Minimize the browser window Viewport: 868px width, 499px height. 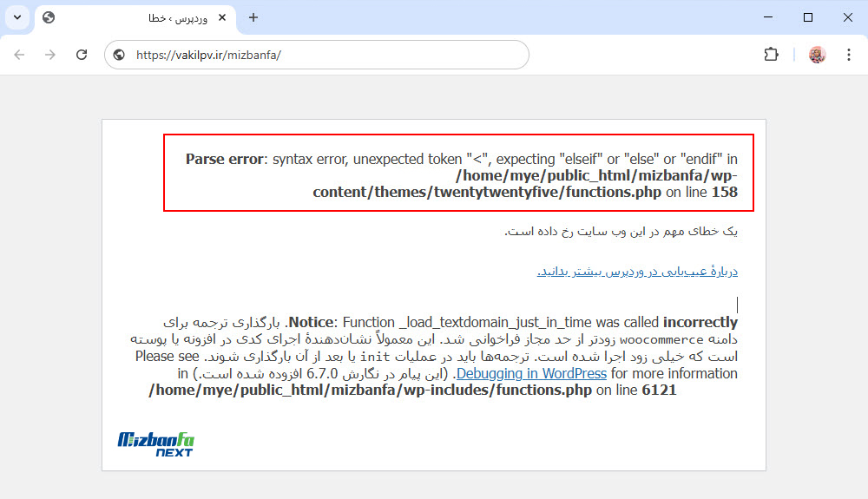point(768,17)
